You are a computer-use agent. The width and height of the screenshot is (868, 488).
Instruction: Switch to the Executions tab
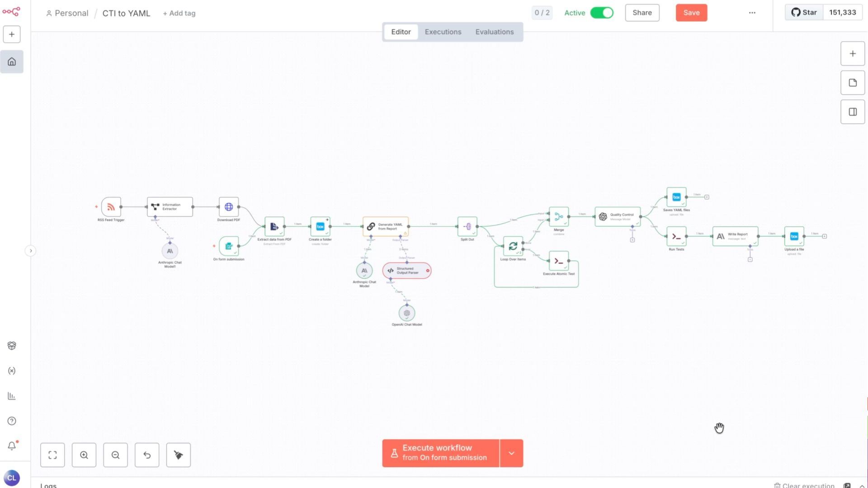pyautogui.click(x=443, y=32)
